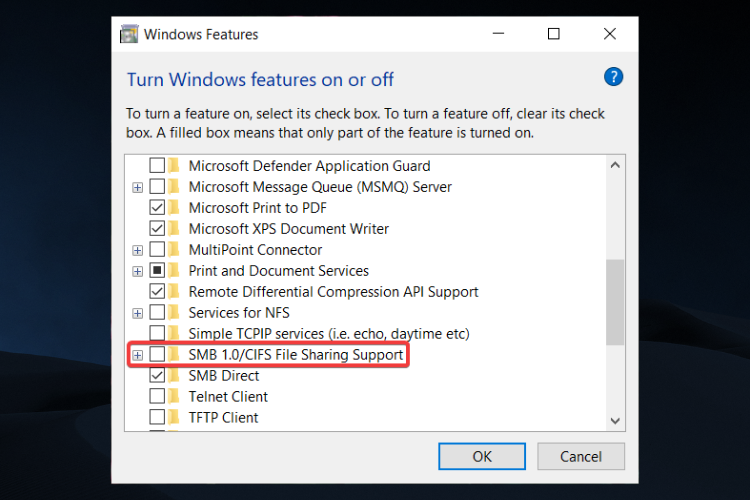Click the Cancel button
Viewport: 750px width, 500px height.
[x=581, y=456]
